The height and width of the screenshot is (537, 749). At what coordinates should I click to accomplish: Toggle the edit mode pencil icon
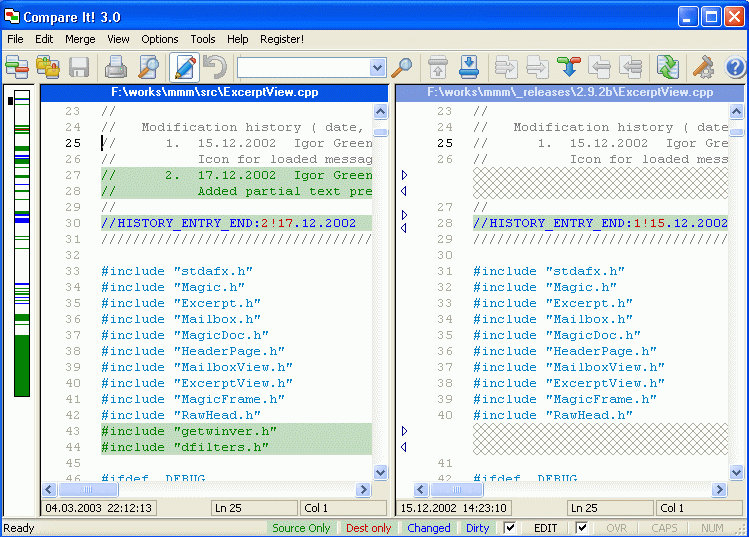pyautogui.click(x=184, y=68)
